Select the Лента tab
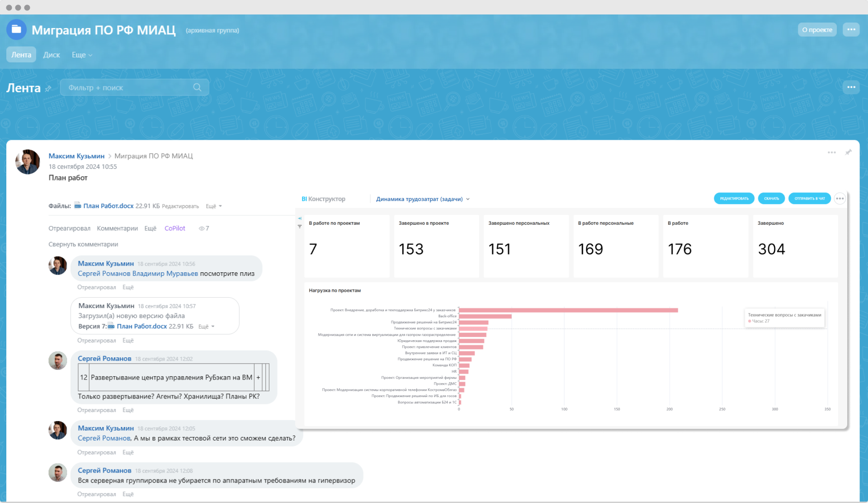868x503 pixels. click(21, 55)
